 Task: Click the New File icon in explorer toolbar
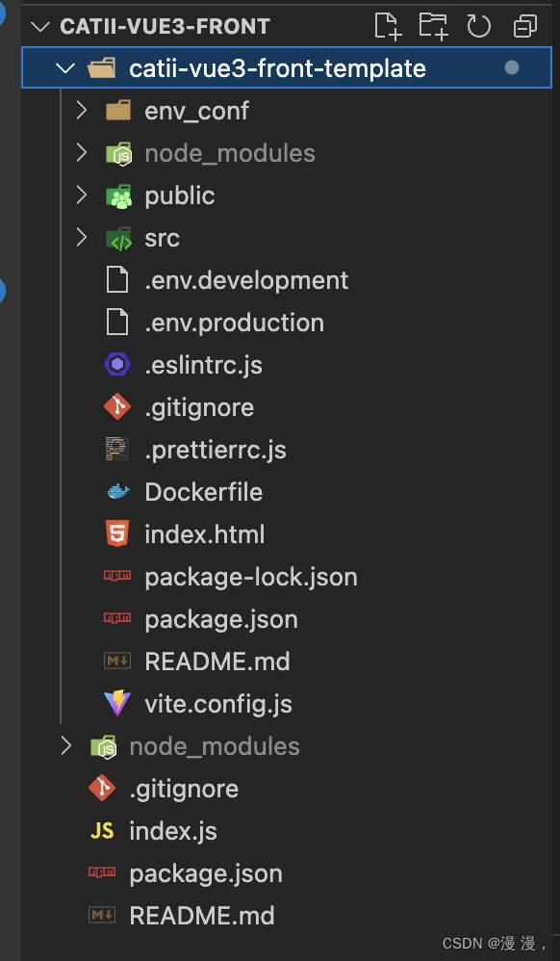point(387,26)
